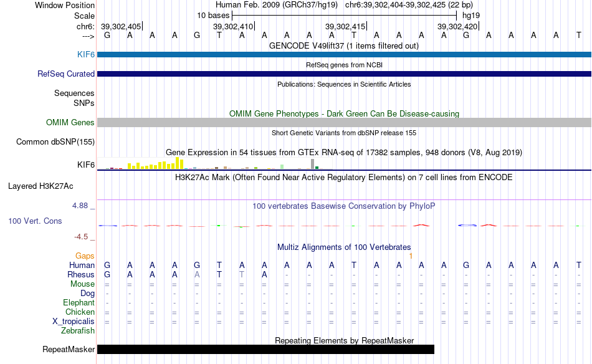Open GTEx Gene Expression in 54 tissues title

click(344, 153)
